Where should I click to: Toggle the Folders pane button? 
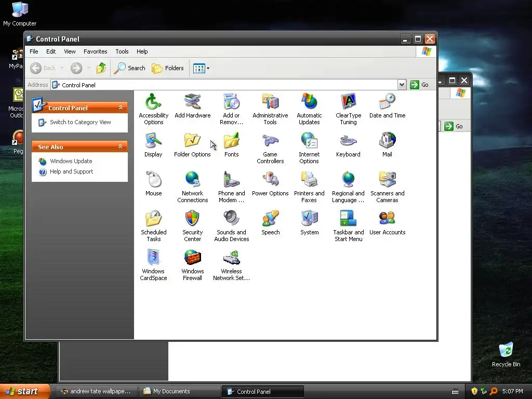[168, 68]
